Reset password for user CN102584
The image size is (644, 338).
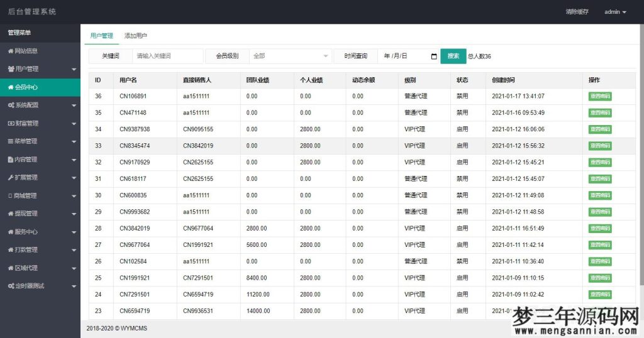click(599, 261)
